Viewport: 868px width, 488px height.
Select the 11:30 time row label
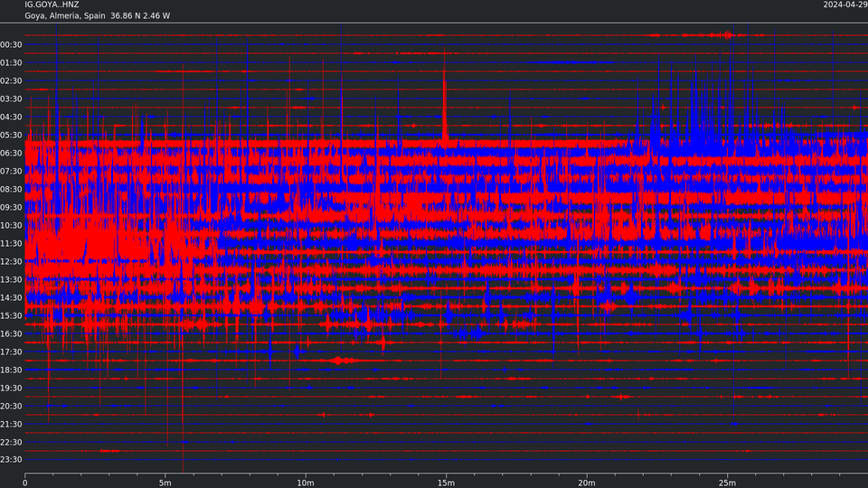[11, 243]
